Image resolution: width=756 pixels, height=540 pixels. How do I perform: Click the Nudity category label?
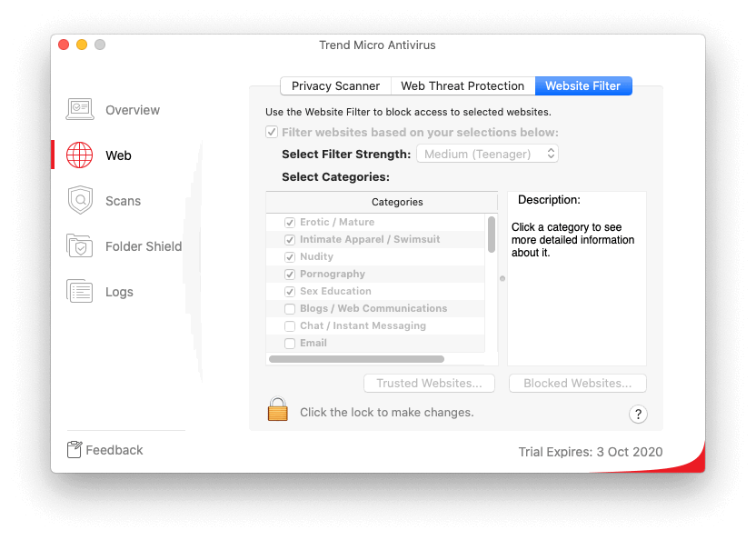pyautogui.click(x=316, y=256)
